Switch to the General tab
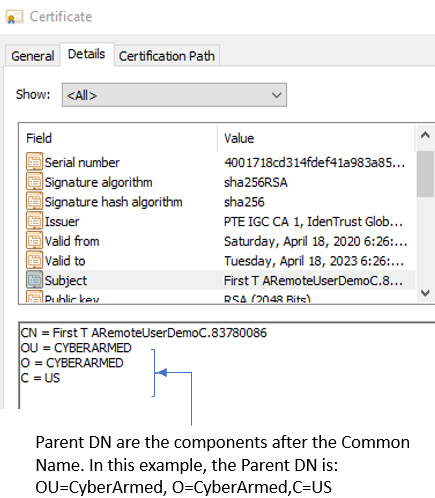The height and width of the screenshot is (498, 435). [x=32, y=56]
